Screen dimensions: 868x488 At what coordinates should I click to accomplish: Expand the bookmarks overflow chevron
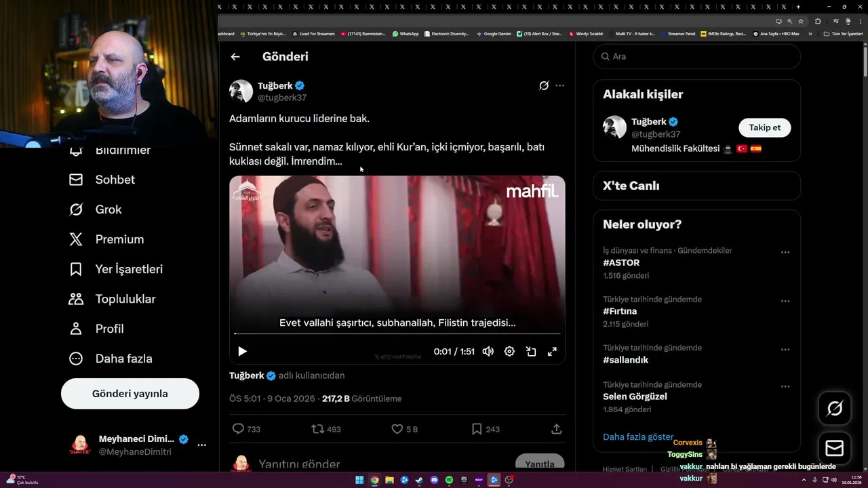810,33
